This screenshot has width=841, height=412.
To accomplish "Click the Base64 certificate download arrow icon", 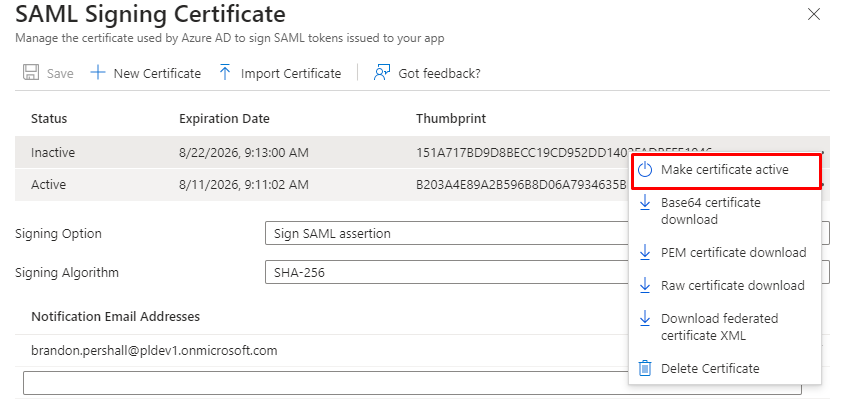I will pyautogui.click(x=645, y=203).
